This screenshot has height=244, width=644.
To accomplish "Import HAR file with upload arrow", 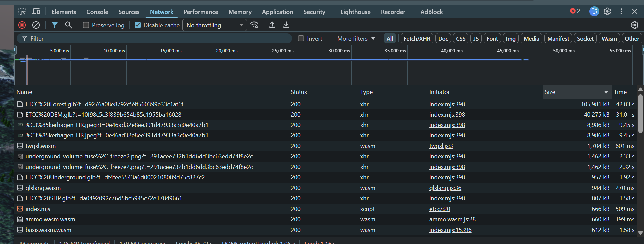I will [x=272, y=25].
